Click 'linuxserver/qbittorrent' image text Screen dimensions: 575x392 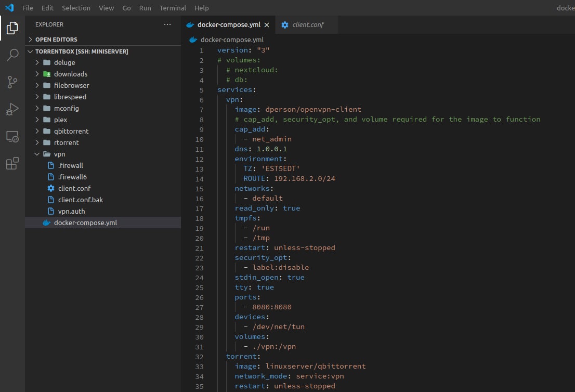pyautogui.click(x=316, y=367)
